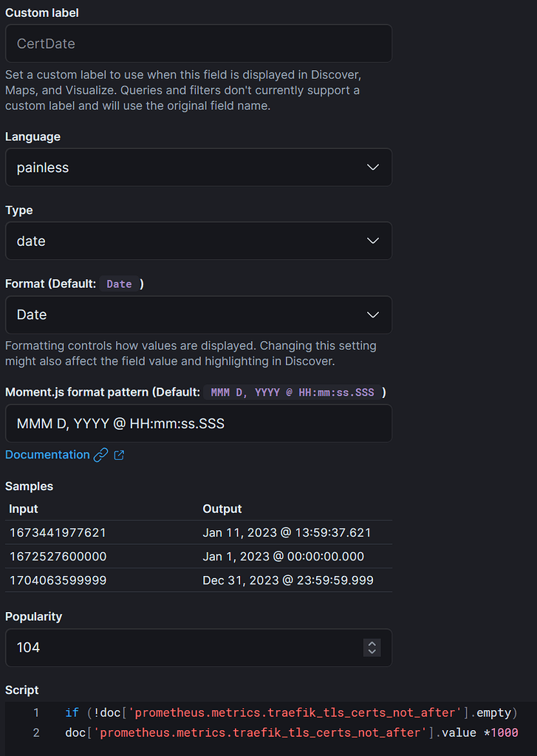Screen dimensions: 537x756
Task: Click the Input column header in Samples
Action: 23,509
